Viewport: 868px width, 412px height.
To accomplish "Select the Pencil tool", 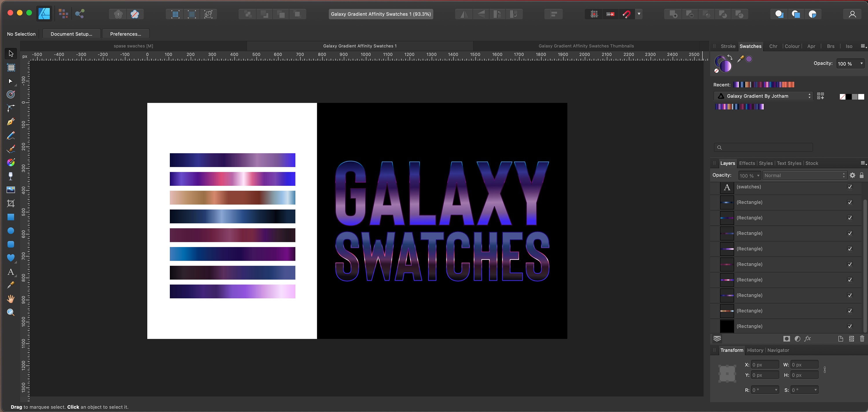I will tap(11, 135).
